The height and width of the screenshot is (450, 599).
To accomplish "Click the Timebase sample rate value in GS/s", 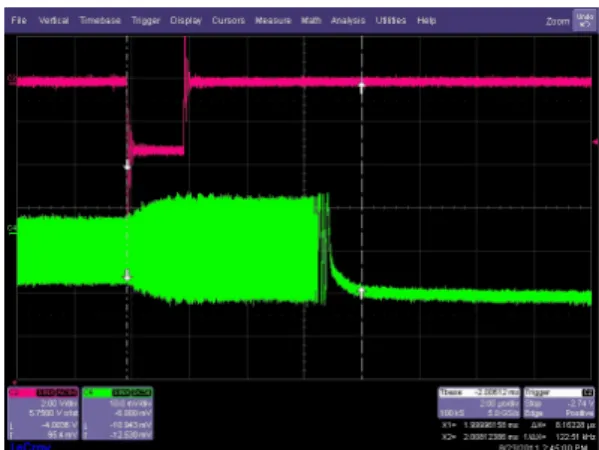I will (503, 413).
